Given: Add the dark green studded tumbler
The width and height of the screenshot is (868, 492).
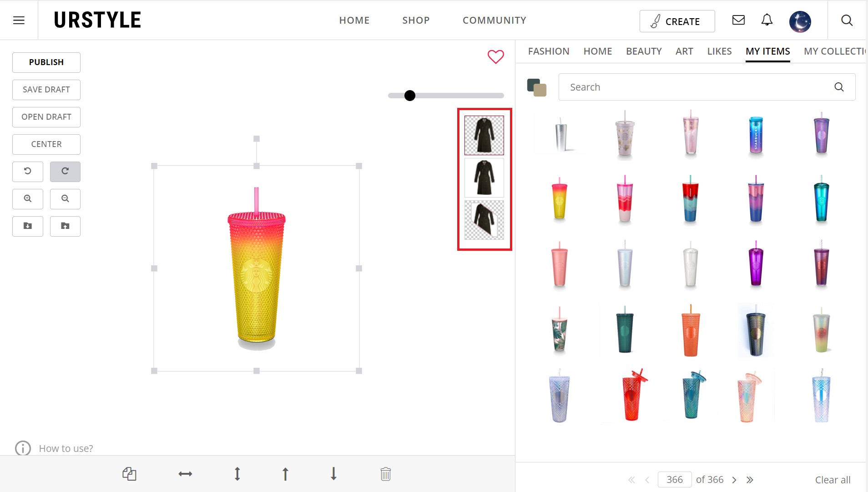Looking at the screenshot, I should click(x=625, y=330).
